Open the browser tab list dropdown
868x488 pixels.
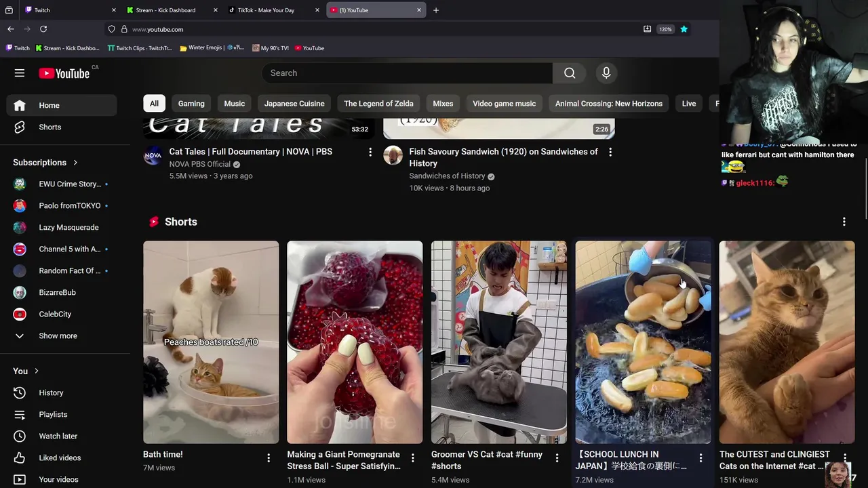point(9,10)
